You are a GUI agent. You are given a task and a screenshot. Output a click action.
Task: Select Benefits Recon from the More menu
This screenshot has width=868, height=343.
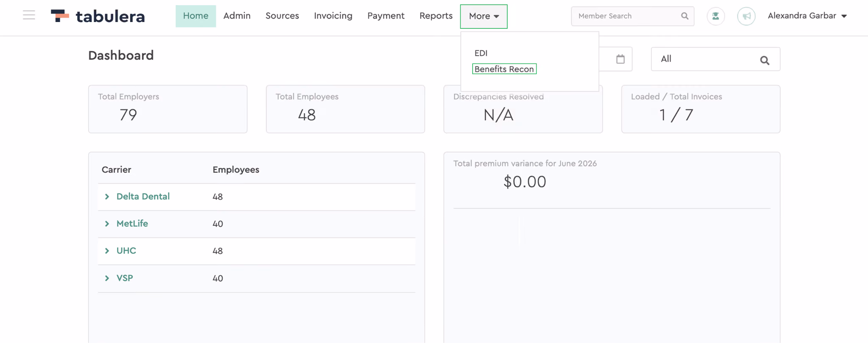504,69
